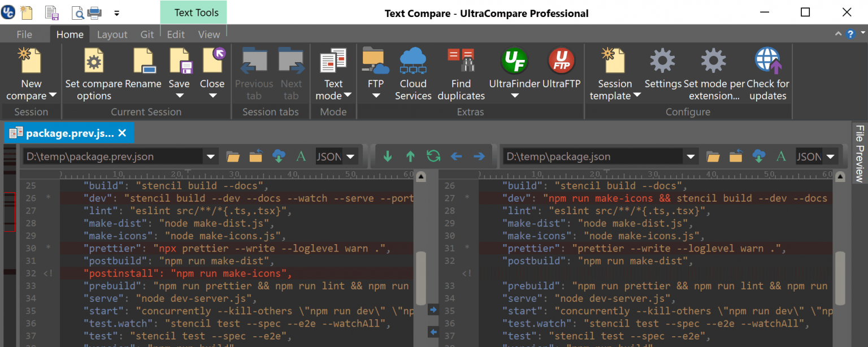Open compare Settings
This screenshot has width=868, height=347.
point(662,68)
